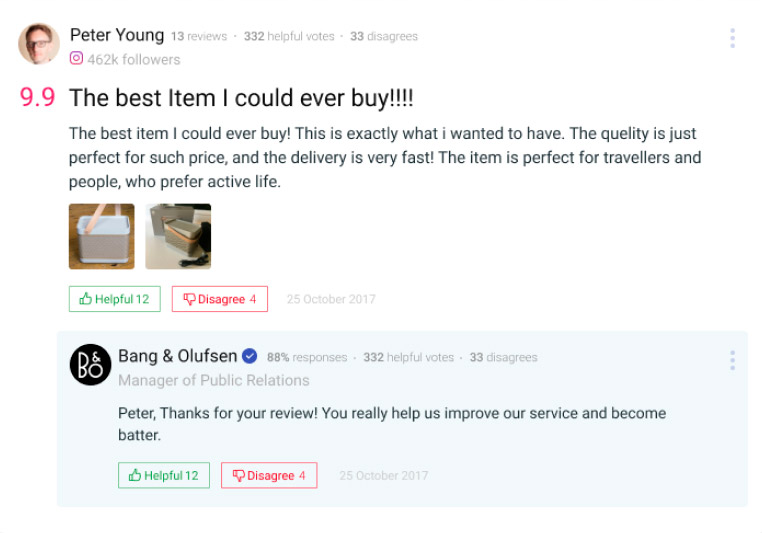Click Disagree on Peter's review
The image size is (762, 533).
pos(219,299)
